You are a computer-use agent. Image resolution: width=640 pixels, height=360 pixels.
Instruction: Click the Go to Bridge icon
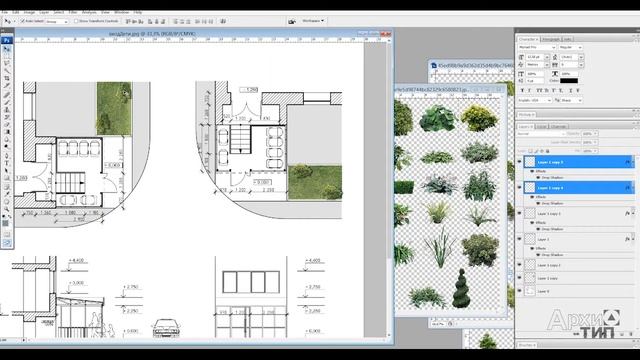point(291,21)
